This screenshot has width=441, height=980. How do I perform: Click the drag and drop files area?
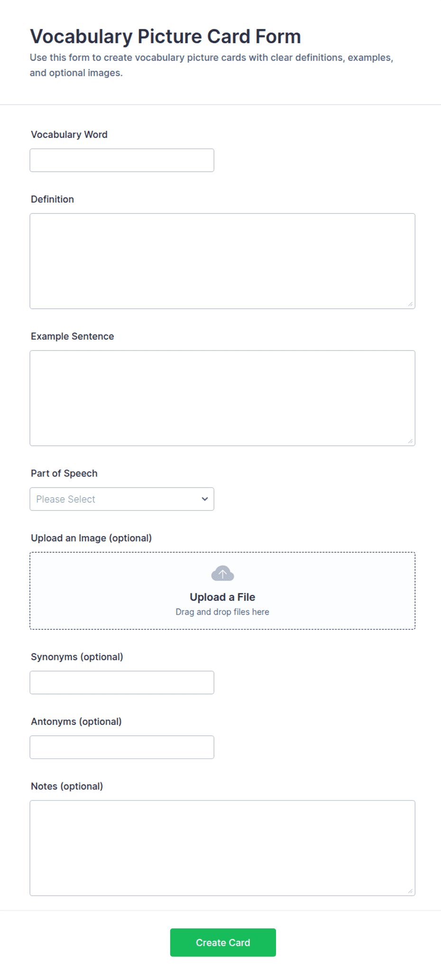[x=222, y=591]
